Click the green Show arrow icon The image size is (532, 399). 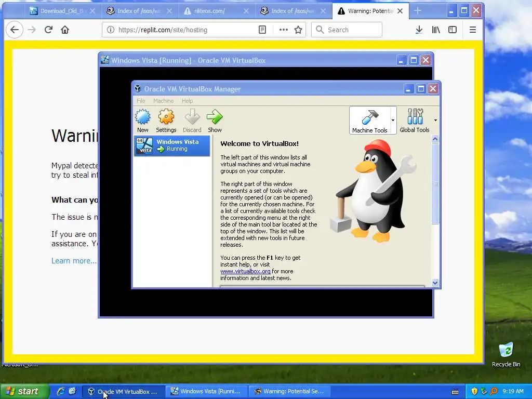point(215,121)
